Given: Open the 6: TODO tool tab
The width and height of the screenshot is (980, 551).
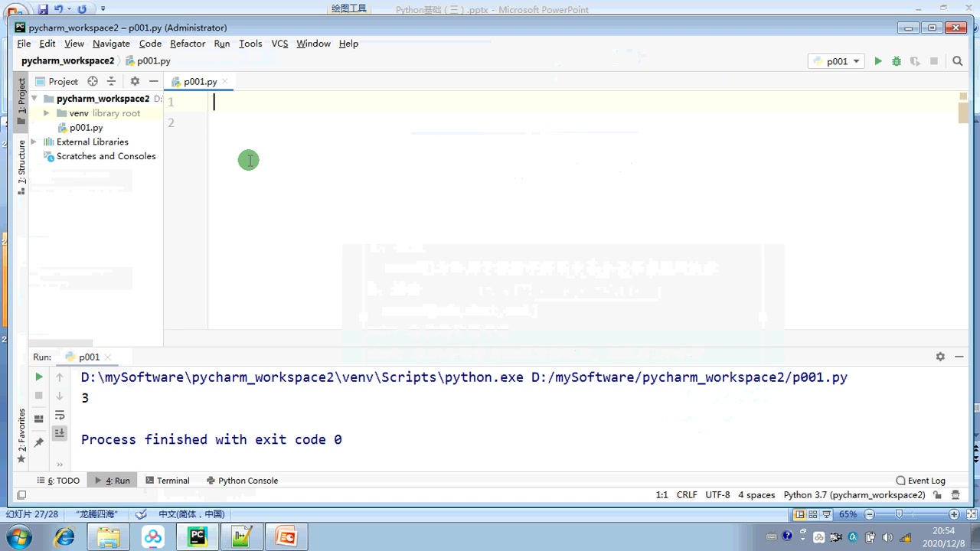Looking at the screenshot, I should point(58,481).
